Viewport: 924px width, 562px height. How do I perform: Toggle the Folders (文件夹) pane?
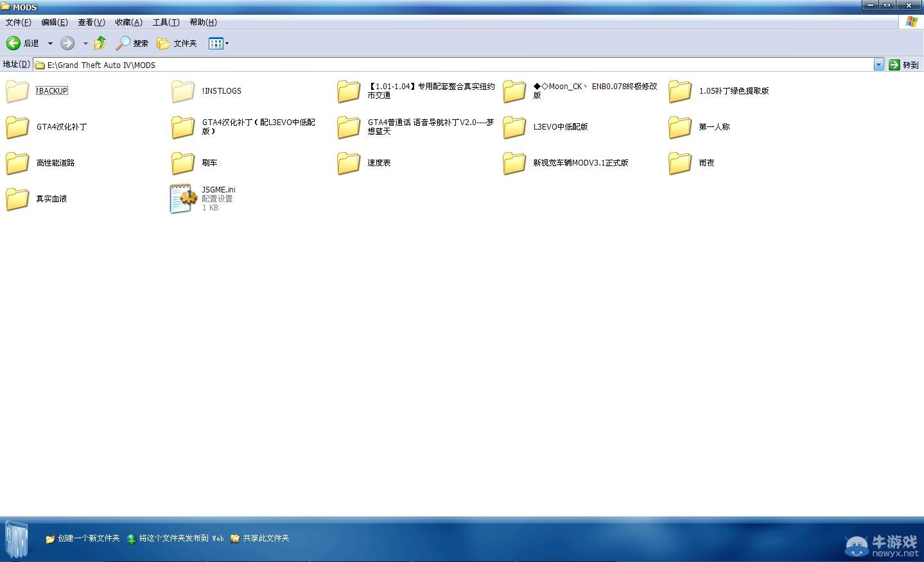177,43
